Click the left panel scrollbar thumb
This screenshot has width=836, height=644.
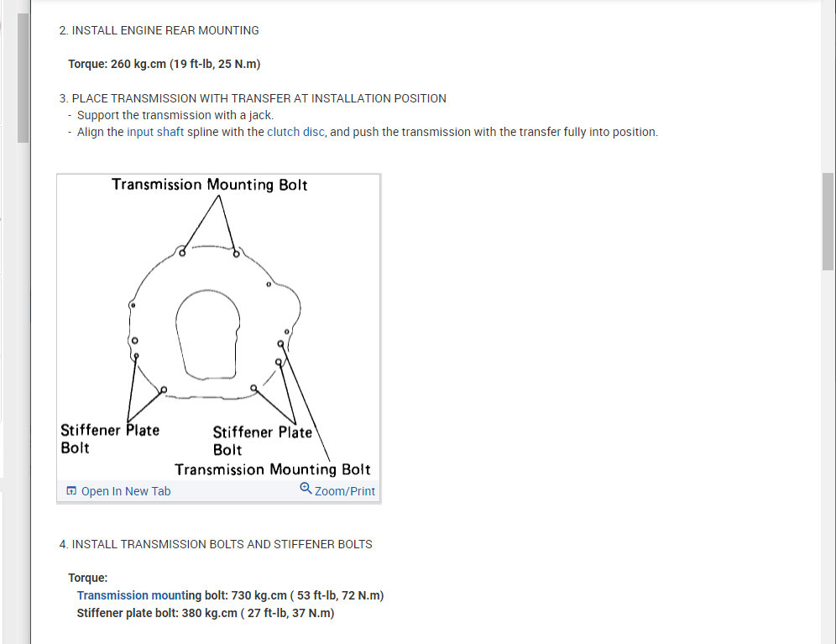23,78
